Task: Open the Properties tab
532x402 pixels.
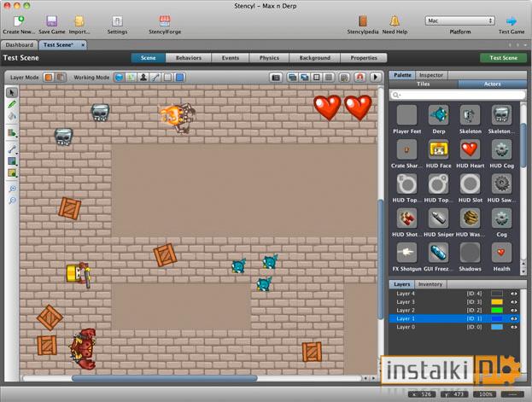Action: pos(364,58)
